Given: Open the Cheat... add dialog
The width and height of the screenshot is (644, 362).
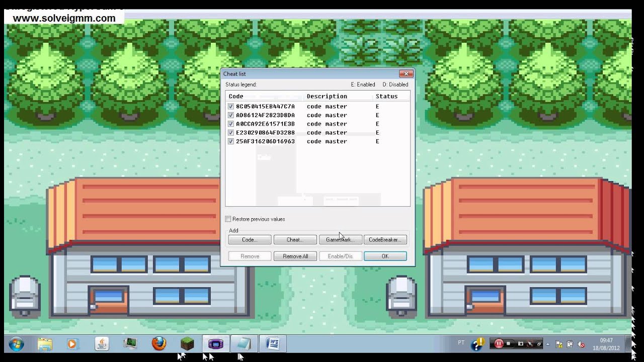Looking at the screenshot, I should coord(295,240).
